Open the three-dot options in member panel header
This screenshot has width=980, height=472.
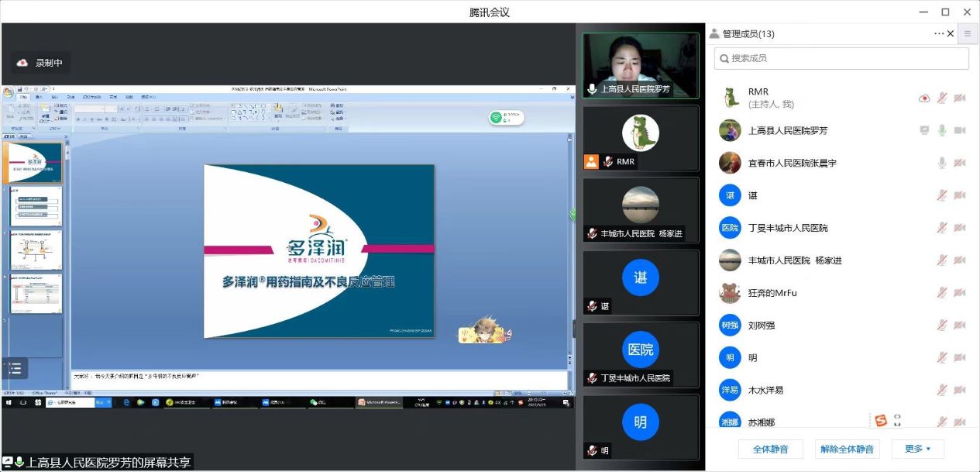point(939,33)
